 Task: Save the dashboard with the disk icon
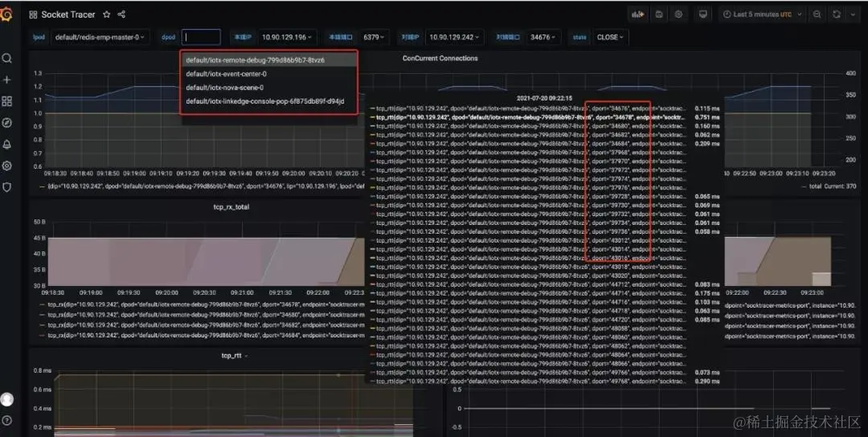coord(659,14)
